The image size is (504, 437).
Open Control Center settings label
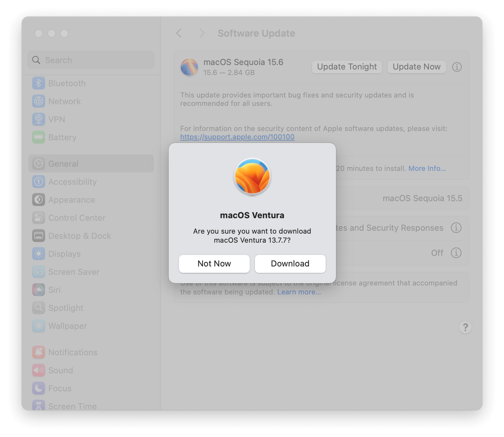click(77, 218)
